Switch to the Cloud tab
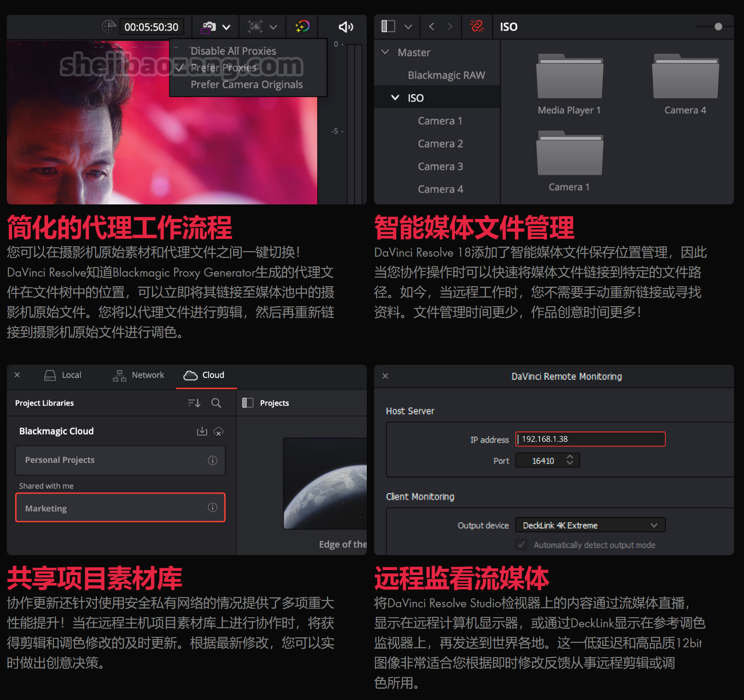Image resolution: width=744 pixels, height=700 pixels. (205, 375)
